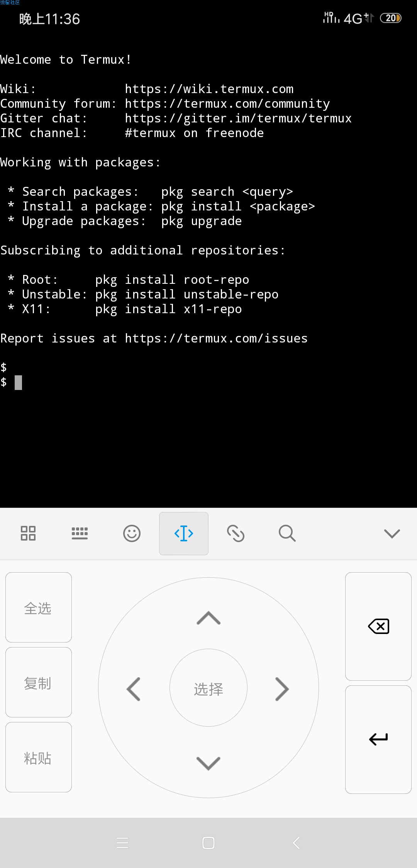Toggle the cursor editing mode icon
The image size is (417, 868).
point(184,533)
